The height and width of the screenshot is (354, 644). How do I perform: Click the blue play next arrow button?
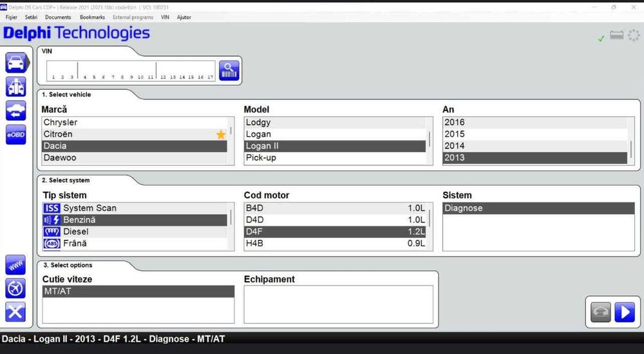624,312
